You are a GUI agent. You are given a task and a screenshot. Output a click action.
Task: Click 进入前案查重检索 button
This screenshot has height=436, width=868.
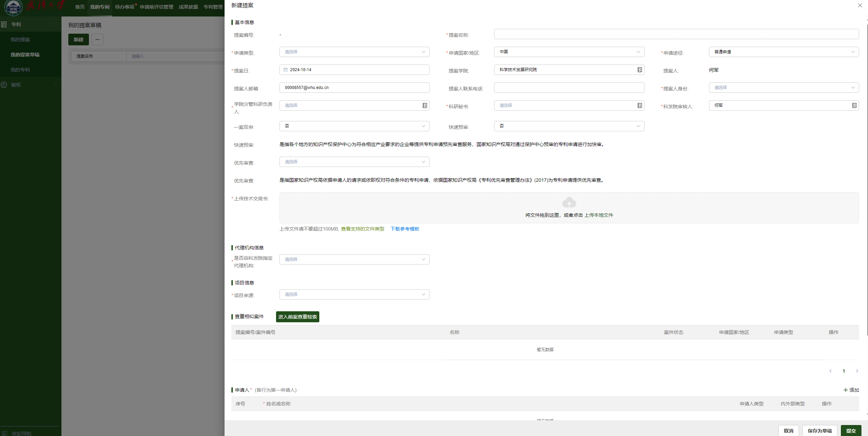click(297, 317)
